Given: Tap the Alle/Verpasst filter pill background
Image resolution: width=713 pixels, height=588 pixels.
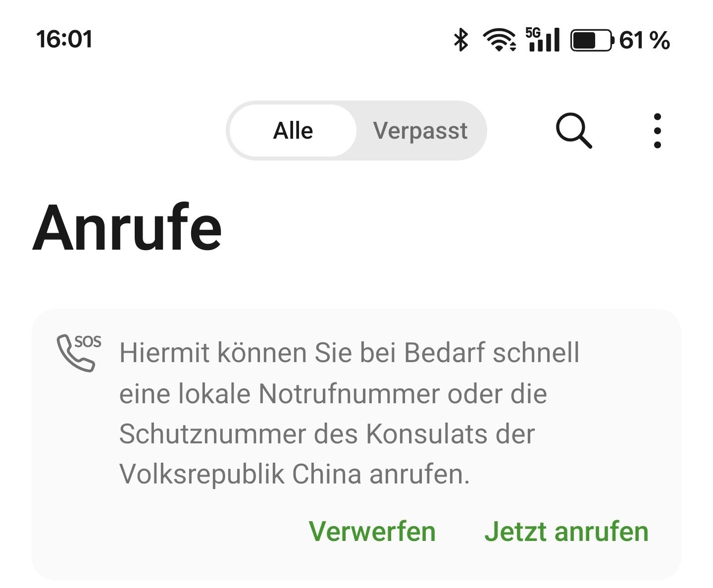Looking at the screenshot, I should (x=356, y=131).
